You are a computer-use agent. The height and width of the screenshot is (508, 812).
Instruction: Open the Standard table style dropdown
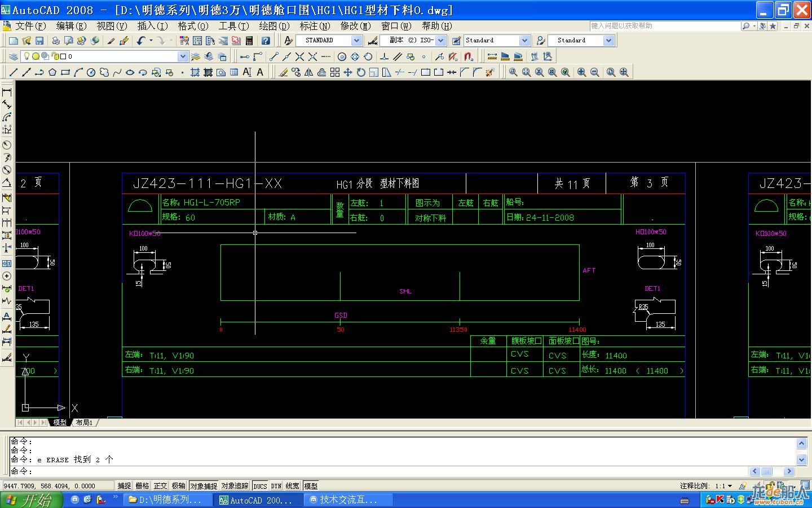tap(524, 41)
